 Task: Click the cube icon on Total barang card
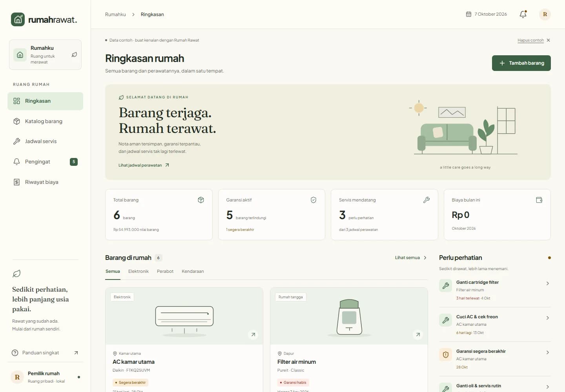pyautogui.click(x=201, y=200)
